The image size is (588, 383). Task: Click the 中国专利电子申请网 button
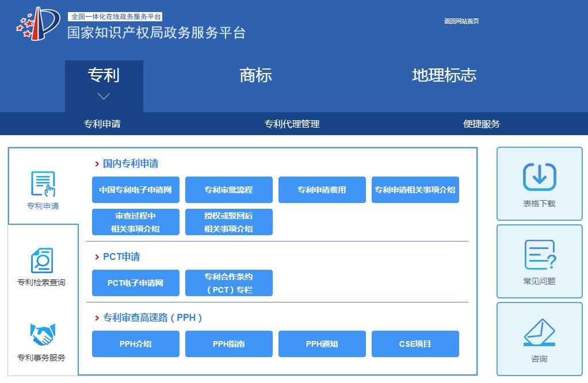pos(135,190)
